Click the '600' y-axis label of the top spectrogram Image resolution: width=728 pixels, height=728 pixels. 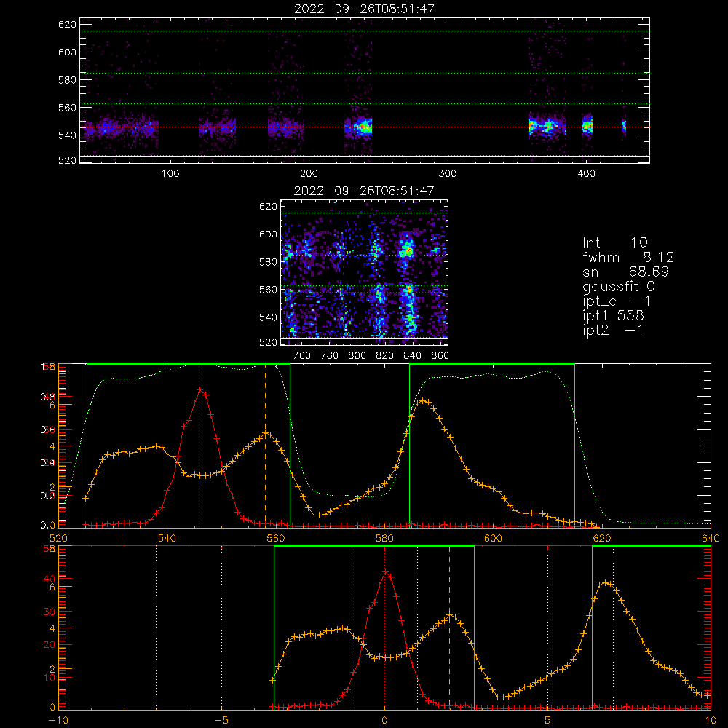tap(67, 52)
